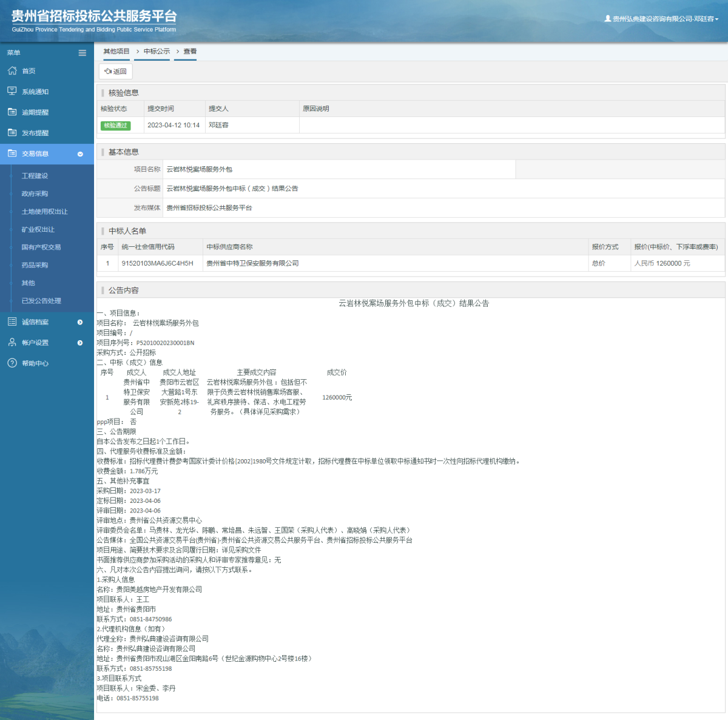Click the 评审地点 line

pos(149,520)
